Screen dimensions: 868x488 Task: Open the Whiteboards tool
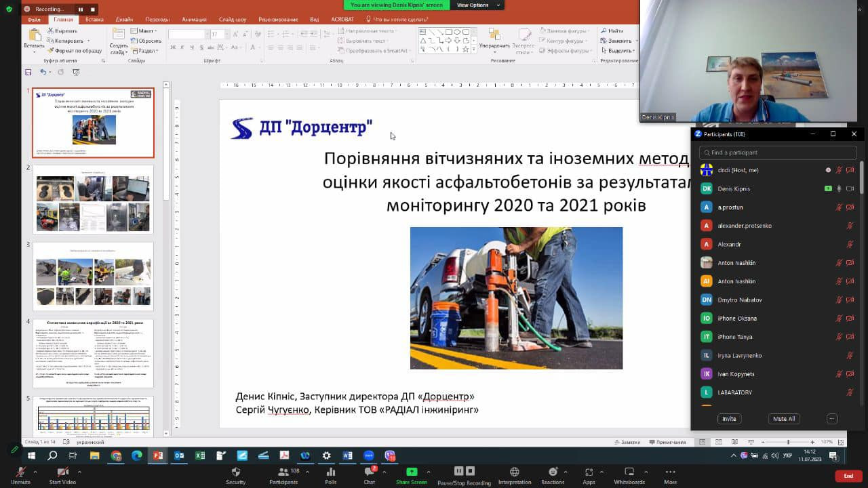pyautogui.click(x=629, y=472)
